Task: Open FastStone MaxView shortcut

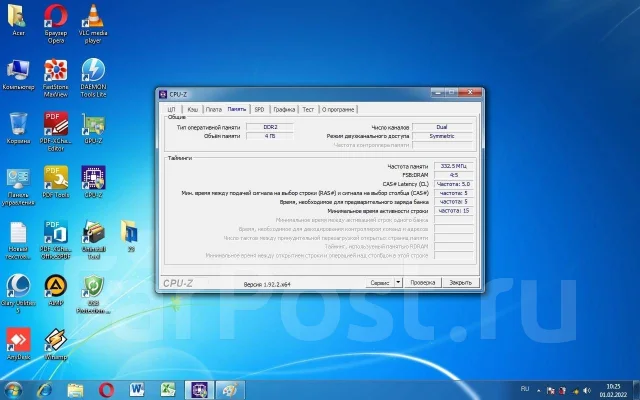Action: 56,78
